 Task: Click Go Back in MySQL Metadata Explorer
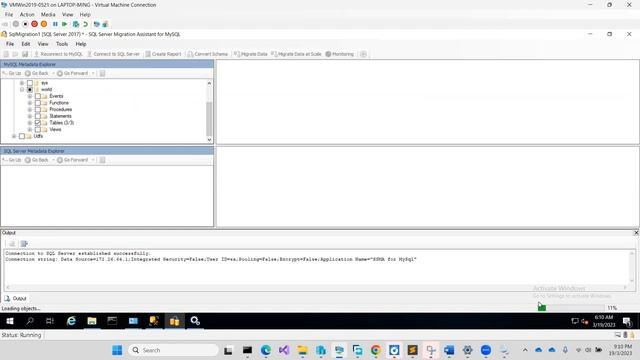click(x=37, y=73)
